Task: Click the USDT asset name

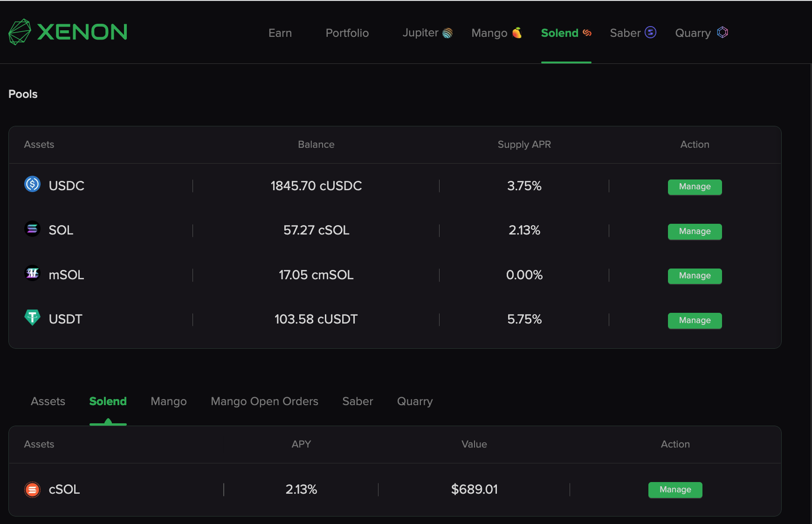Action: (66, 319)
